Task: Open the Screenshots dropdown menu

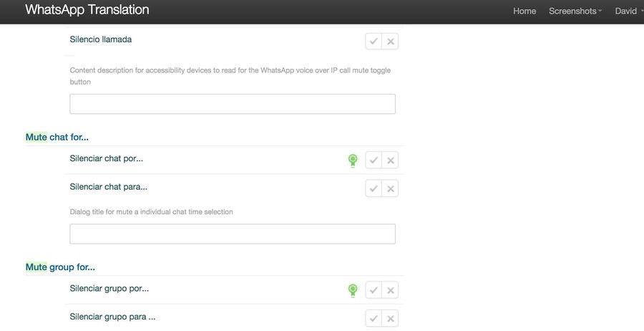Action: point(575,11)
